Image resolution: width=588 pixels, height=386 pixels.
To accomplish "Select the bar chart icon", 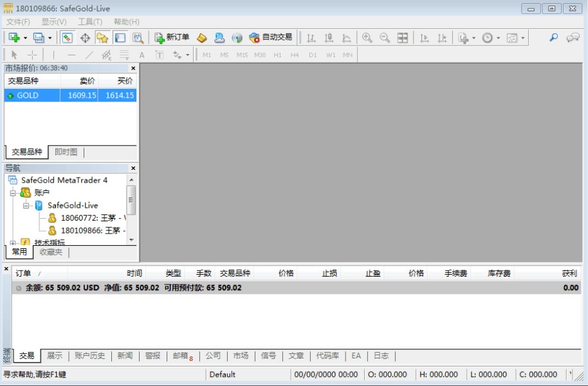I will [311, 38].
